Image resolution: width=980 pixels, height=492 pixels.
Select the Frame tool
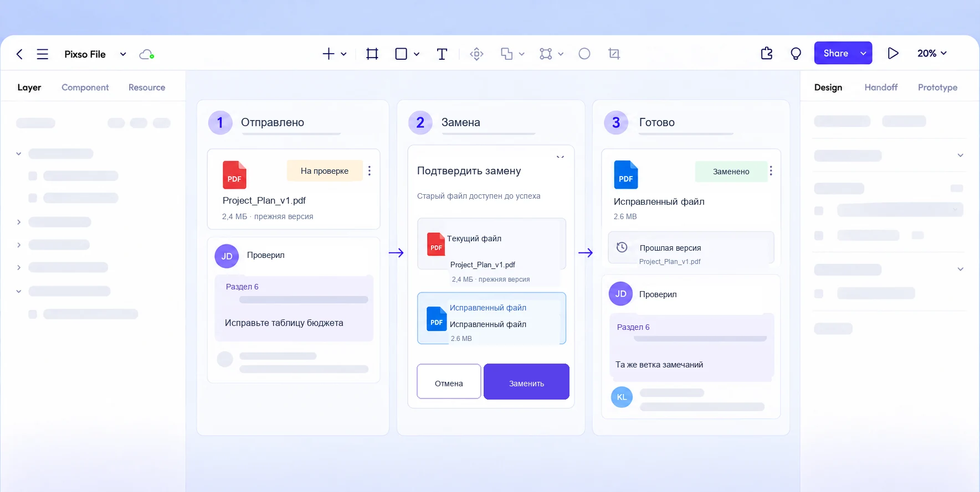pyautogui.click(x=372, y=54)
